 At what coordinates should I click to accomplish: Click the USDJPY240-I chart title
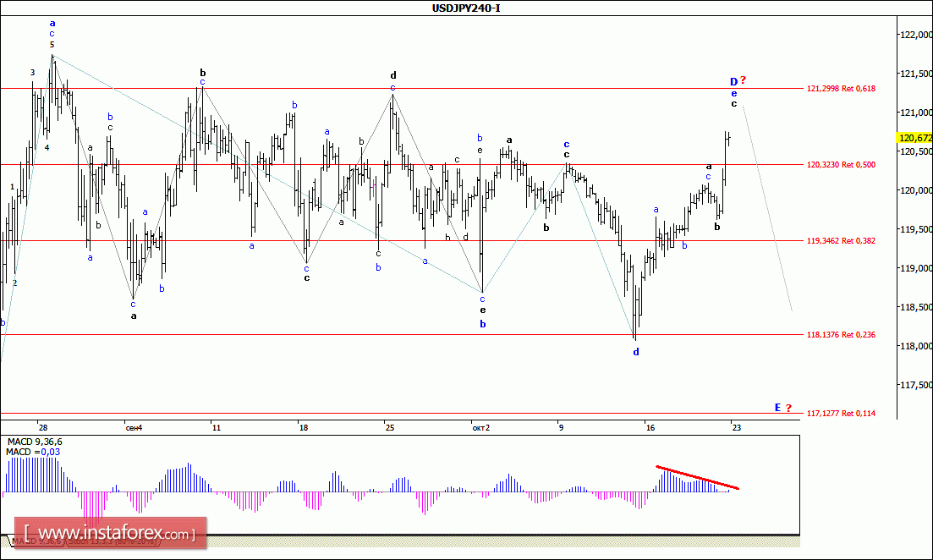coord(466,8)
